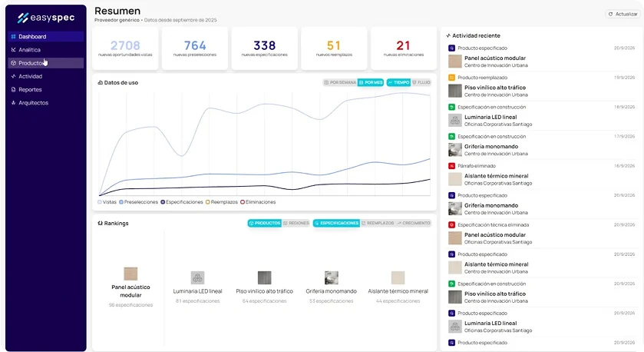
Task: Open Luminaria LED lineal ranking thumbnail
Action: [197, 277]
